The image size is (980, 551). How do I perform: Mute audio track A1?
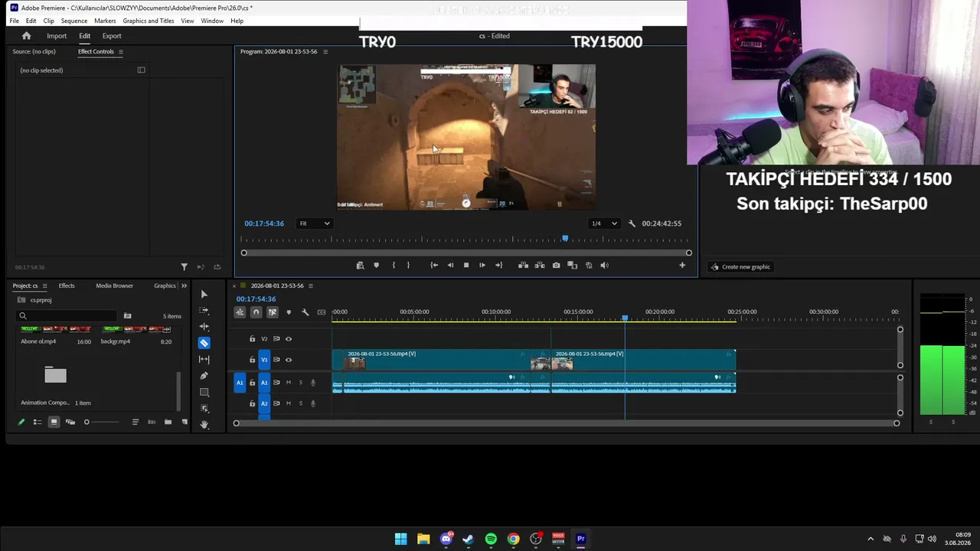point(289,383)
